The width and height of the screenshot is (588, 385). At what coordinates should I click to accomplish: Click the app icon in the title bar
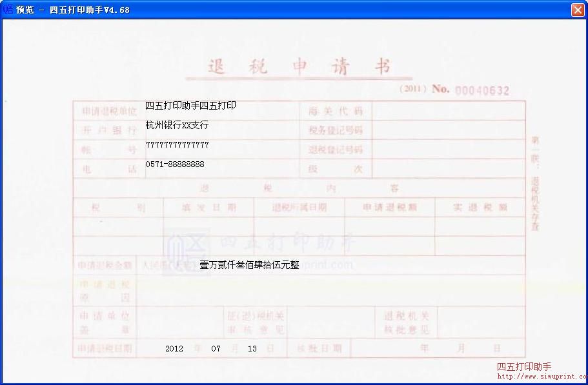[x=8, y=10]
